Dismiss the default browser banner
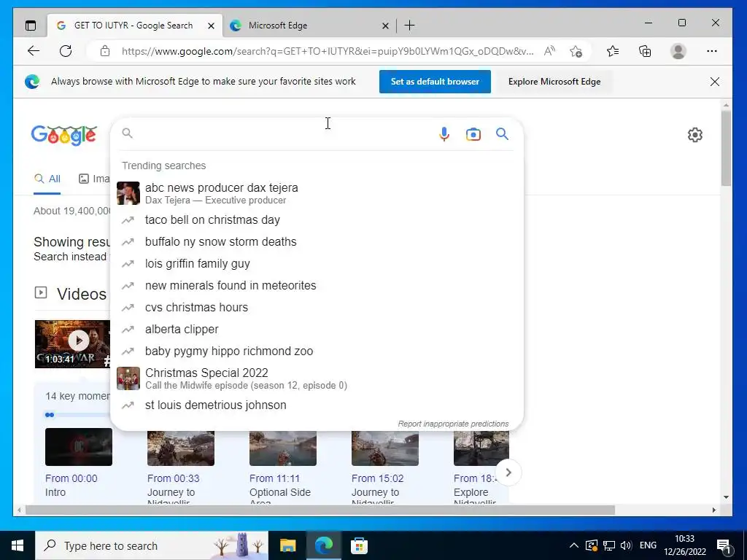Viewport: 747px width, 560px height. [715, 82]
